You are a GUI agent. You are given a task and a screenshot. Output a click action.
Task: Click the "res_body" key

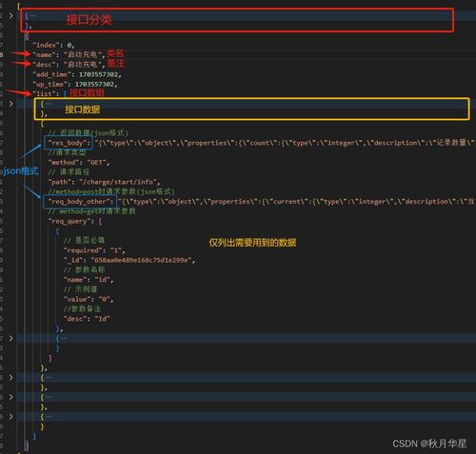tap(68, 143)
